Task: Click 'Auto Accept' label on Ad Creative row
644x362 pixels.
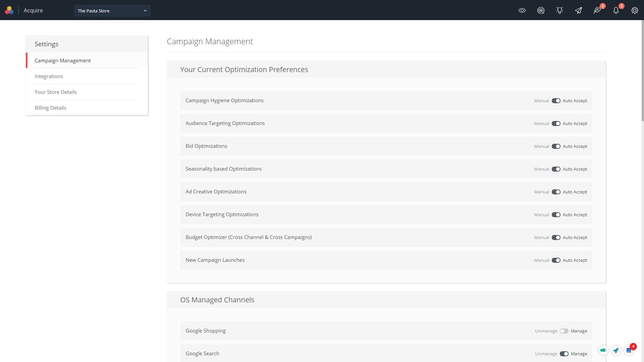Action: click(x=575, y=192)
